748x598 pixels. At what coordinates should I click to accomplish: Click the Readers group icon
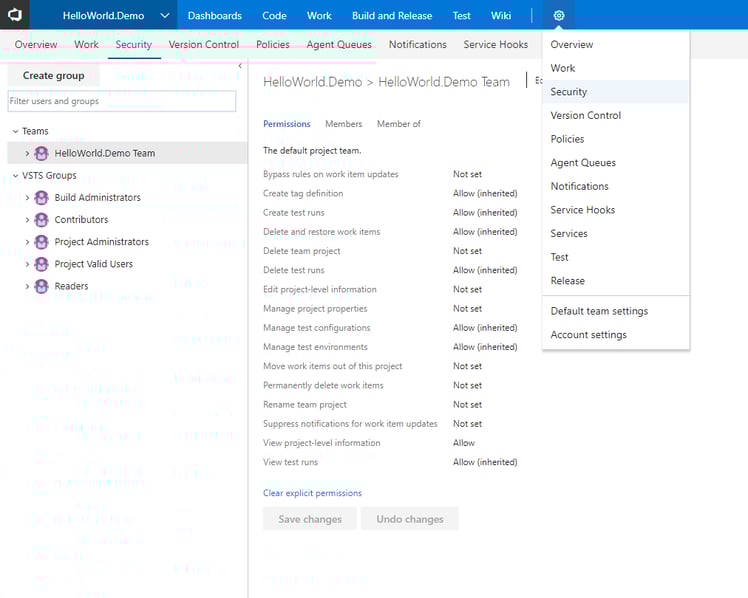tap(42, 286)
